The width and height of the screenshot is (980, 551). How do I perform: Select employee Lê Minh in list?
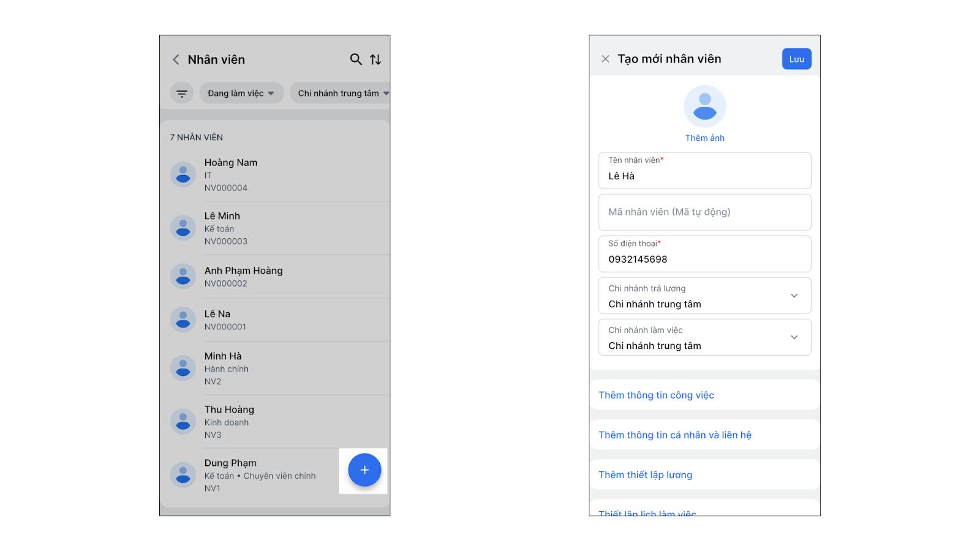275,228
